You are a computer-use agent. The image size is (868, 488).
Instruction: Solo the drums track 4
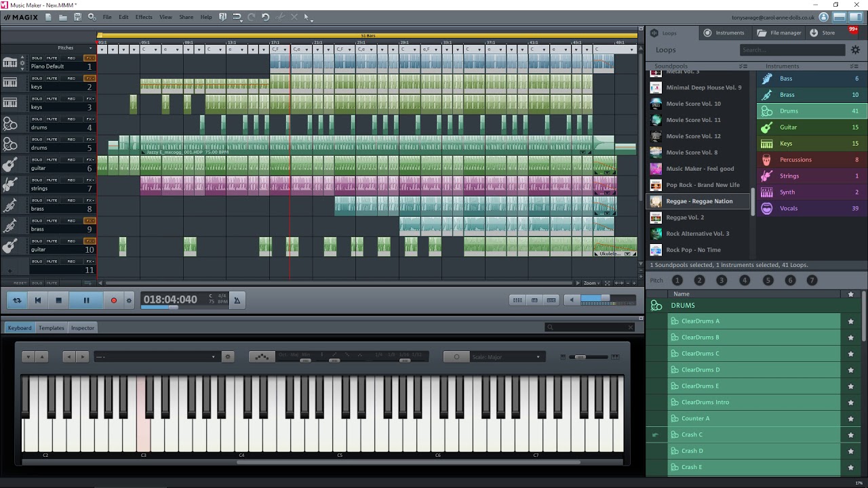click(x=37, y=119)
